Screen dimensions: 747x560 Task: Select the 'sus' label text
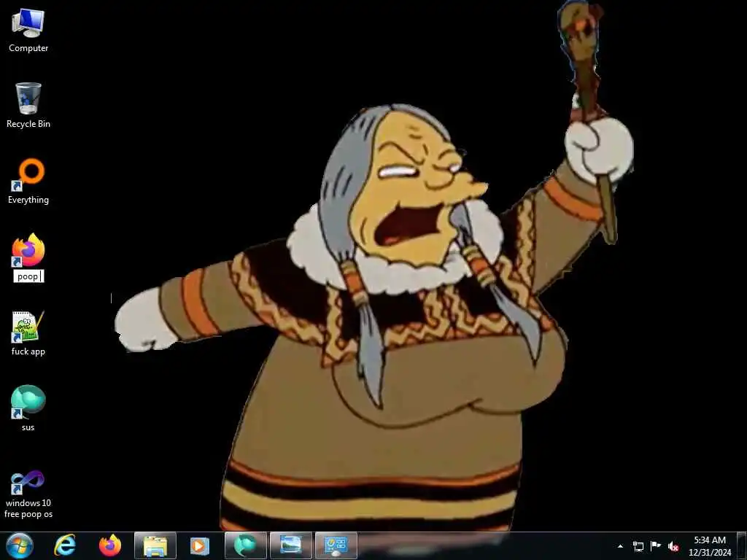click(28, 427)
